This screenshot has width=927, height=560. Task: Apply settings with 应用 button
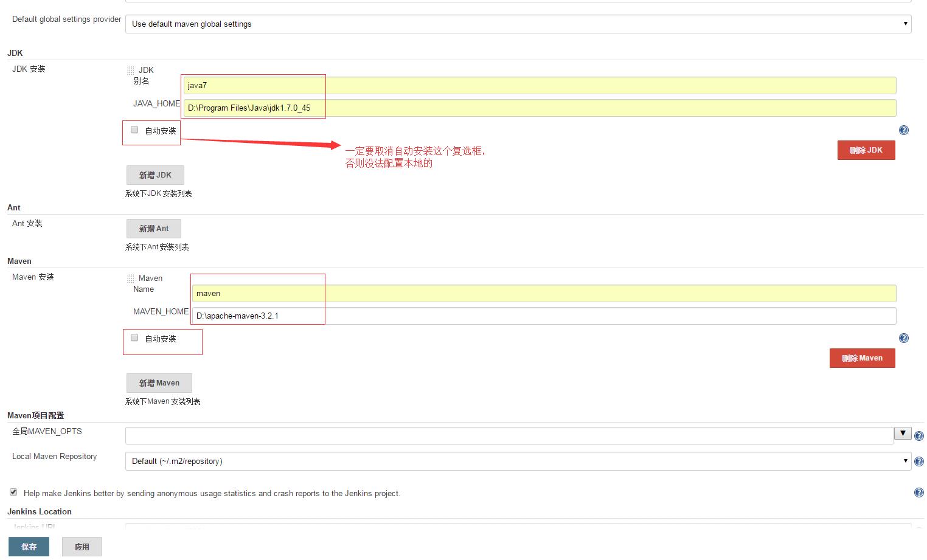click(x=82, y=547)
